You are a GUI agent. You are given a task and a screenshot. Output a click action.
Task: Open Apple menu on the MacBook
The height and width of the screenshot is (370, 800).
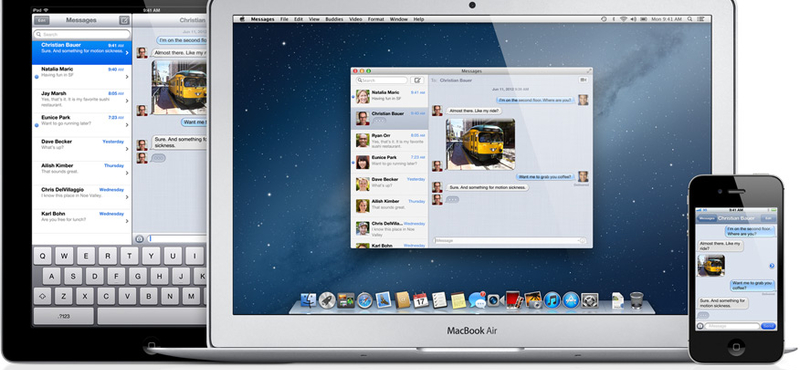click(x=242, y=19)
